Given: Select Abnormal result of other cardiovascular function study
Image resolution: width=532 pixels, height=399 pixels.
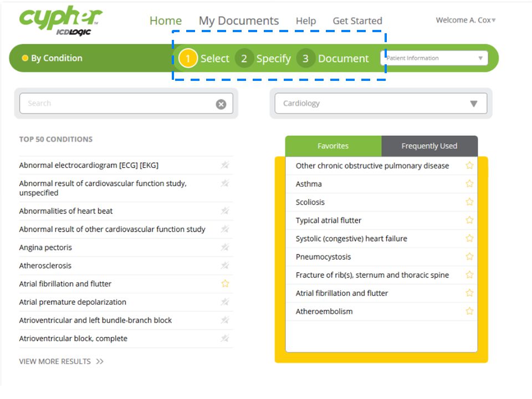Looking at the screenshot, I should coord(112,229).
